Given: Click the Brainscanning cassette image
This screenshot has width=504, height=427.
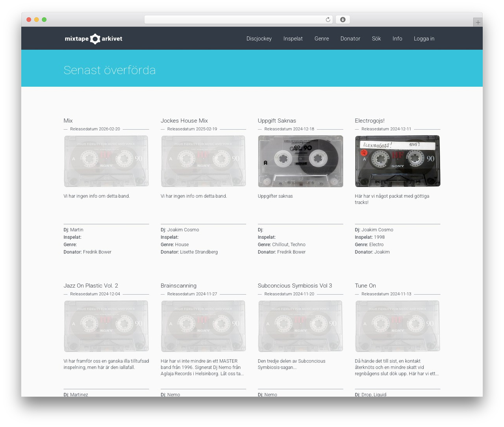Looking at the screenshot, I should click(x=203, y=326).
